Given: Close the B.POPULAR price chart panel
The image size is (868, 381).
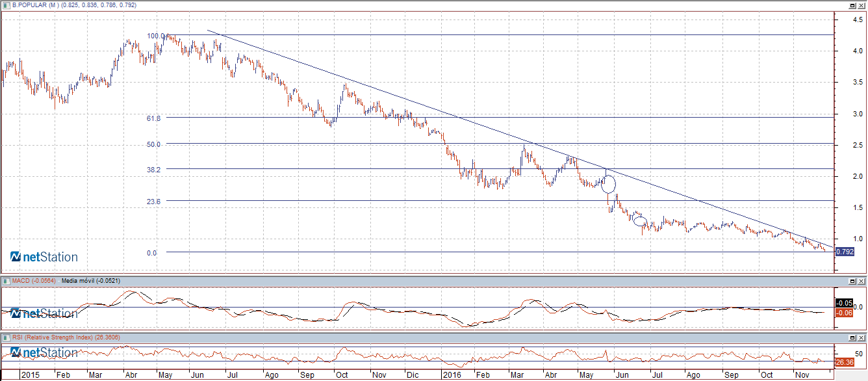Looking at the screenshot, I should pyautogui.click(x=862, y=5).
